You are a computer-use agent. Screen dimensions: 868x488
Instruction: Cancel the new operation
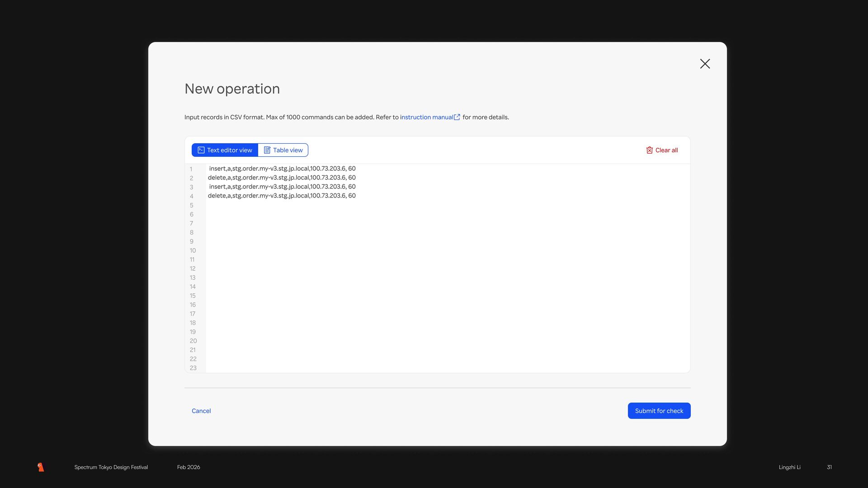[x=201, y=411]
